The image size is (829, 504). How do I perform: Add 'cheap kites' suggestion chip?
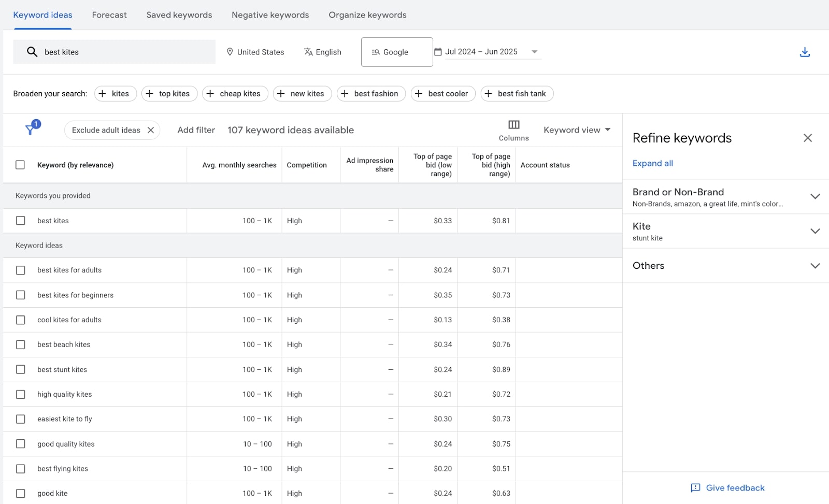click(x=235, y=94)
